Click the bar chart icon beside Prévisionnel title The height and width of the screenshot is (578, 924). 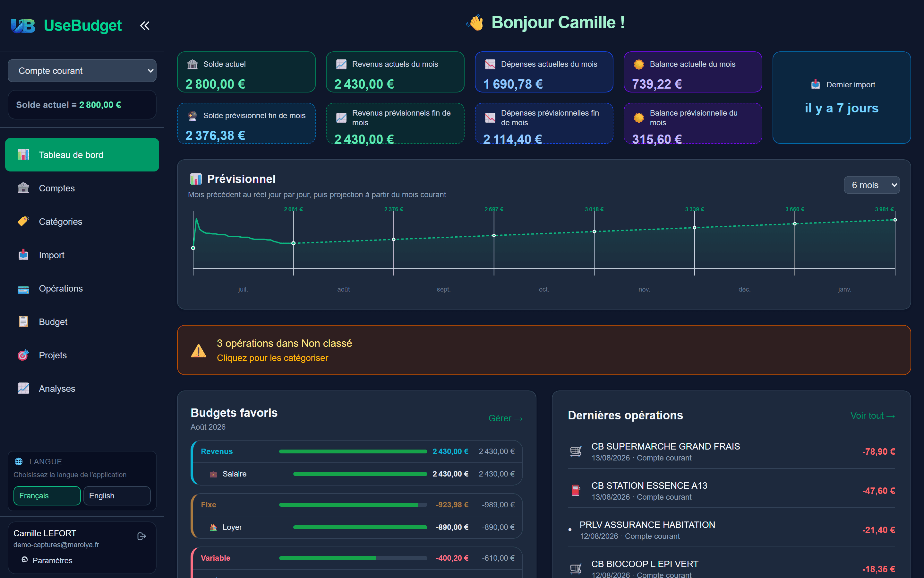pyautogui.click(x=196, y=179)
